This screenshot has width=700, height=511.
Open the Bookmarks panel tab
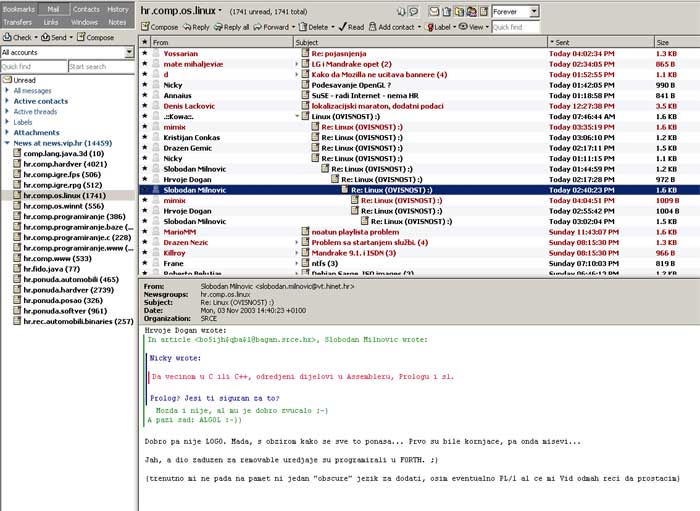[x=18, y=9]
